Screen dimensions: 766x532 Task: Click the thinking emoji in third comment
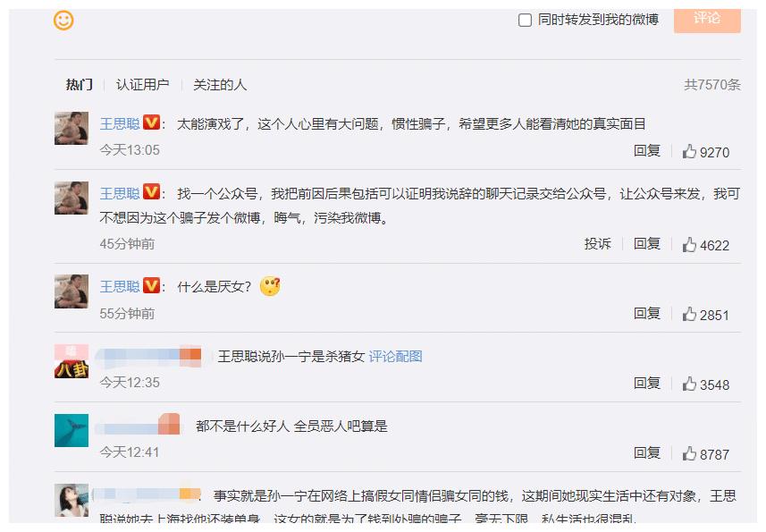[270, 286]
